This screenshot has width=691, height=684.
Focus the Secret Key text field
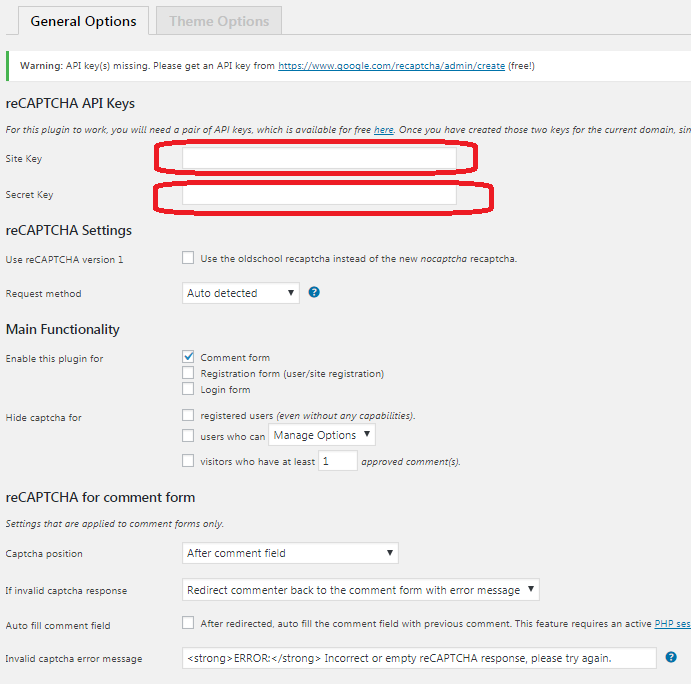pyautogui.click(x=319, y=194)
